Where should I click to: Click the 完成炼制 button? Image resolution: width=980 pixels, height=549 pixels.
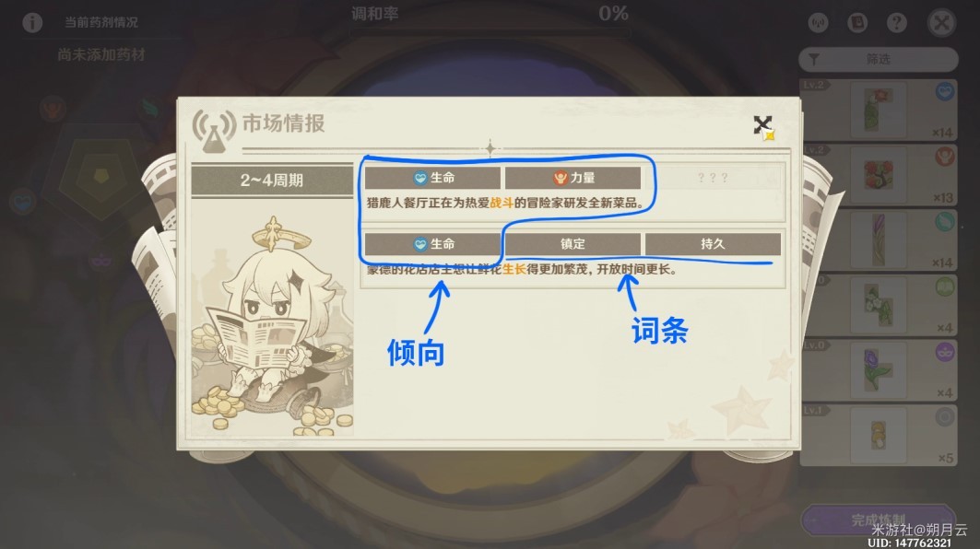pos(878,520)
